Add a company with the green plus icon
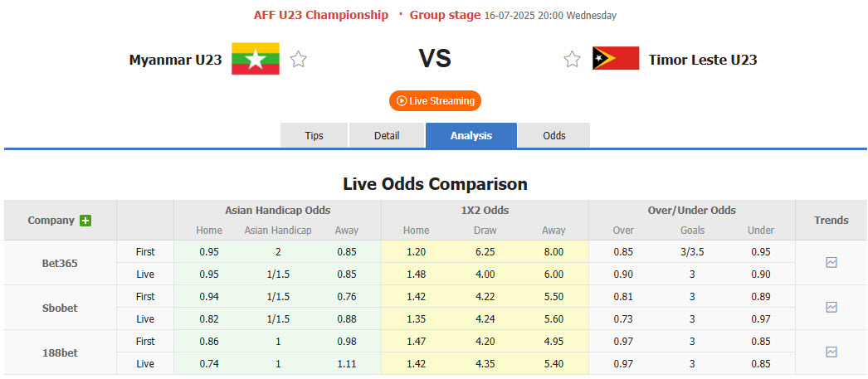This screenshot has width=868, height=379. pos(85,221)
